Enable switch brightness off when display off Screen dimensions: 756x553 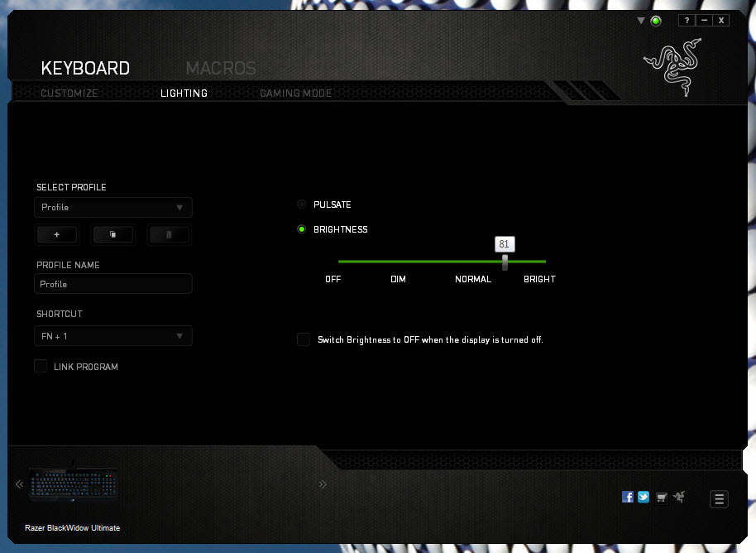click(x=304, y=339)
